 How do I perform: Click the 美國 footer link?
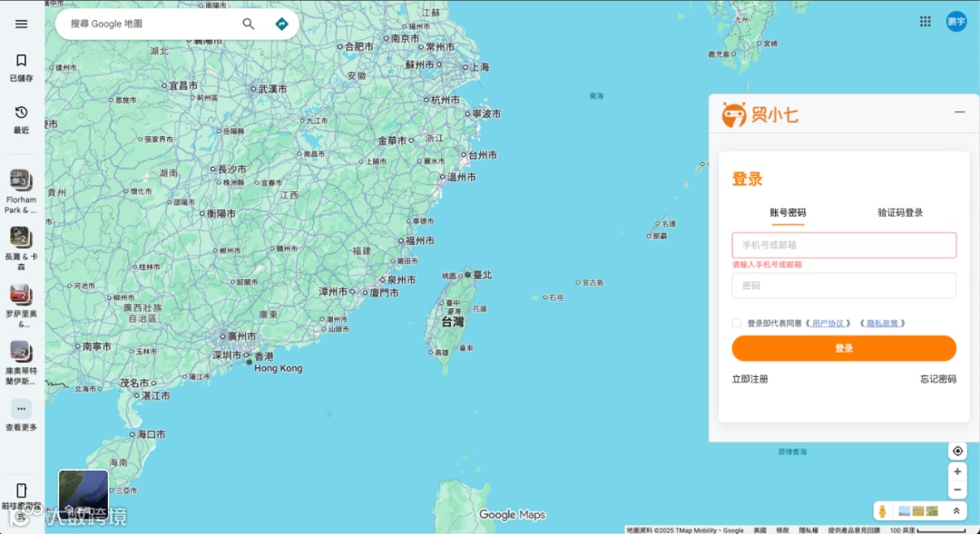point(760,530)
